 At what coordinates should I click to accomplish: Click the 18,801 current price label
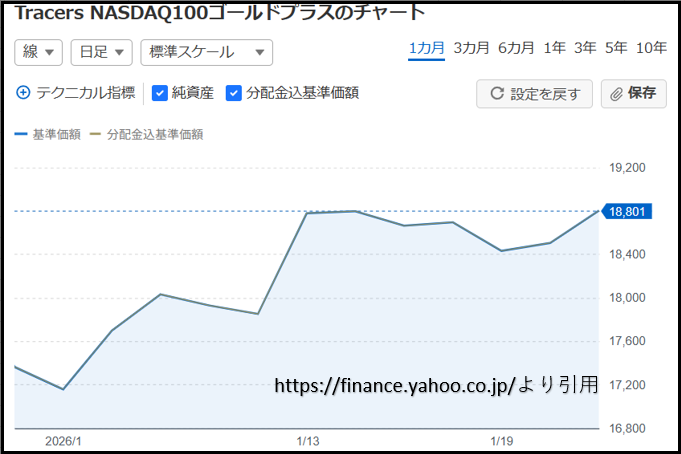point(630,211)
